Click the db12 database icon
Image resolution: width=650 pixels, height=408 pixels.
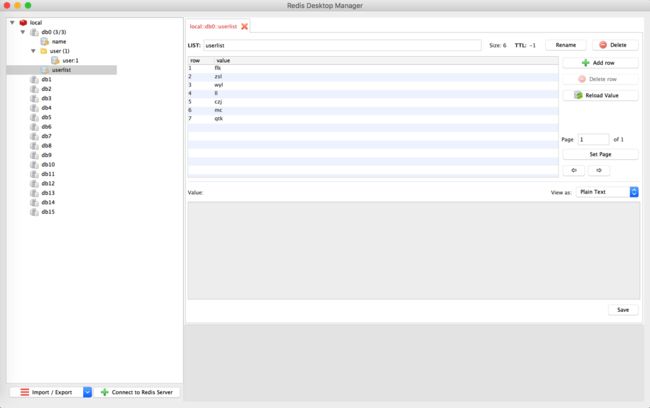click(x=34, y=183)
